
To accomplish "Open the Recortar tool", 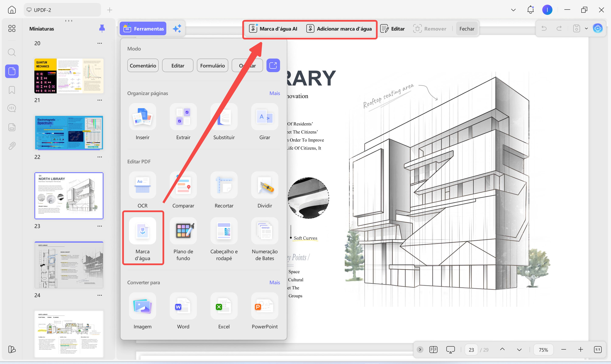I will [x=224, y=190].
